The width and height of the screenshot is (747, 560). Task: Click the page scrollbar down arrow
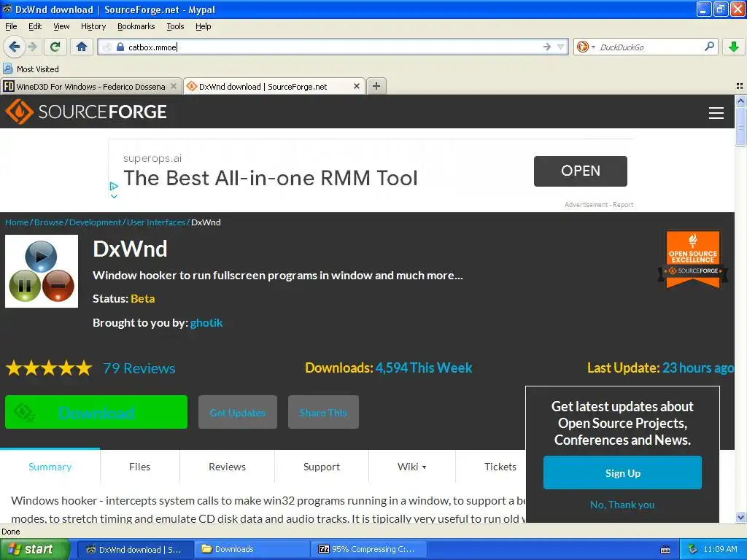pos(740,517)
